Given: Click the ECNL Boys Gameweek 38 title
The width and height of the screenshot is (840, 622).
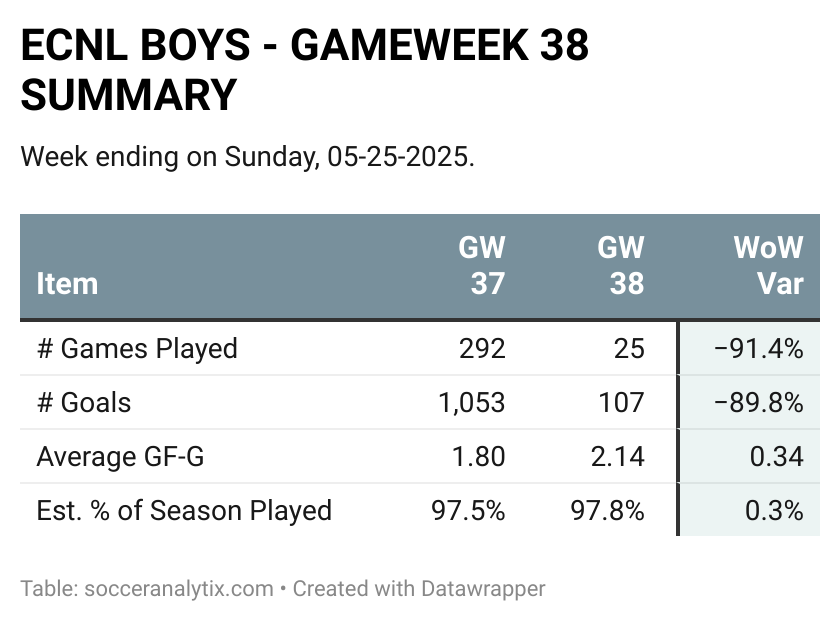Looking at the screenshot, I should click(x=304, y=70).
